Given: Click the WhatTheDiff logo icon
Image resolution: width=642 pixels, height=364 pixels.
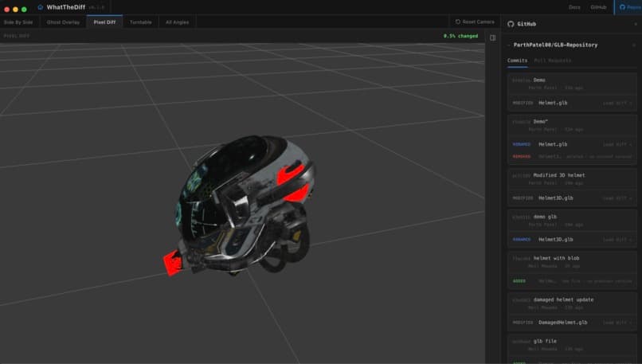Looking at the screenshot, I should point(40,7).
